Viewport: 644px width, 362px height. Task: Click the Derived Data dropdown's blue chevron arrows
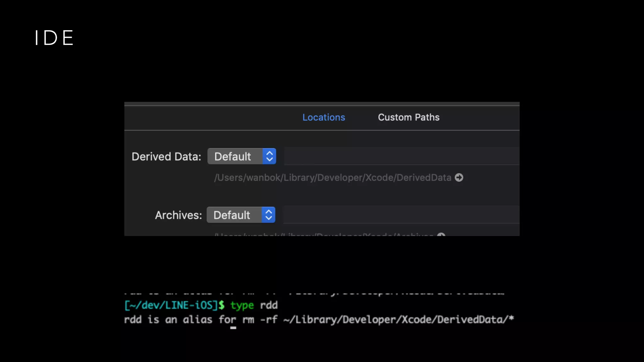tap(269, 156)
